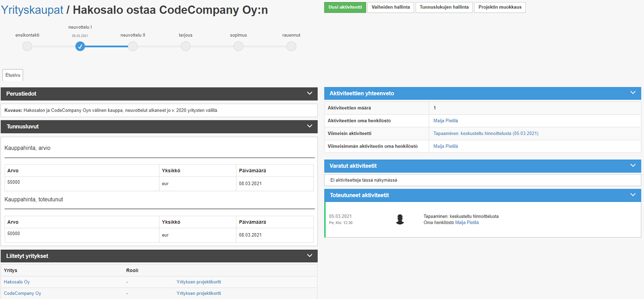Switch to the Etusivu tab
This screenshot has height=299, width=644.
[x=13, y=75]
